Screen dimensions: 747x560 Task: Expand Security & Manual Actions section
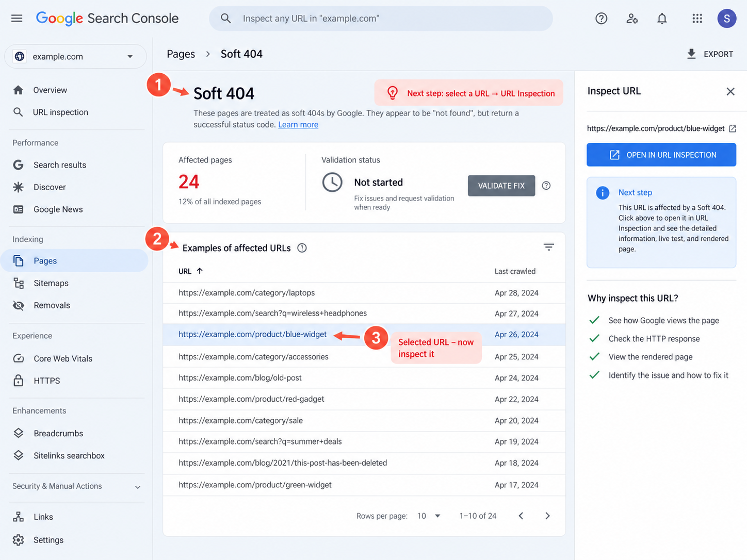coord(76,486)
